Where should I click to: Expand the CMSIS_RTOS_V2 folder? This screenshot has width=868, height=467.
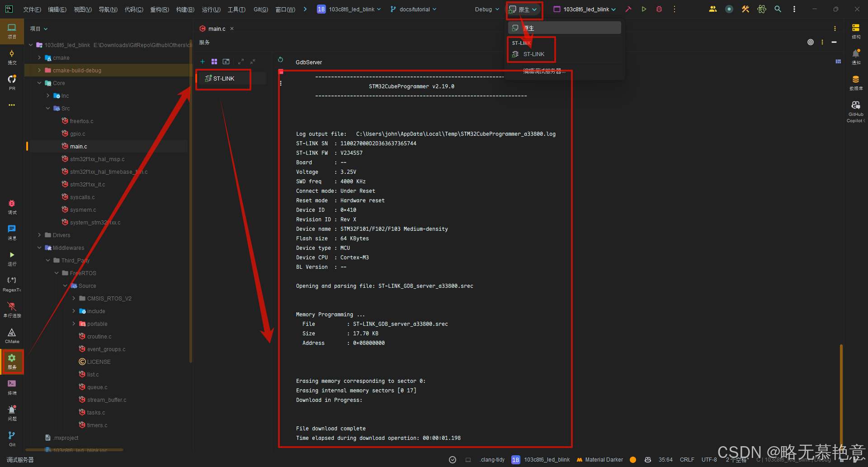pos(74,298)
